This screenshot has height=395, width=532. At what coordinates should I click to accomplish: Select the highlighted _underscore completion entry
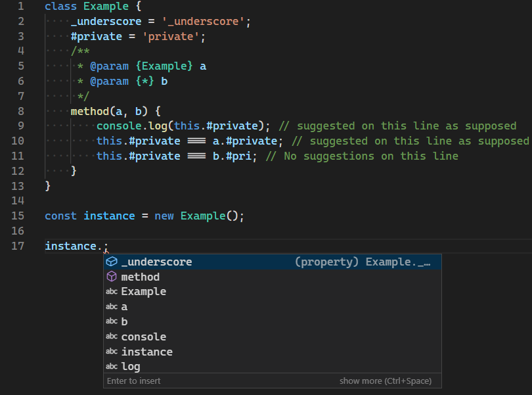pyautogui.click(x=157, y=262)
